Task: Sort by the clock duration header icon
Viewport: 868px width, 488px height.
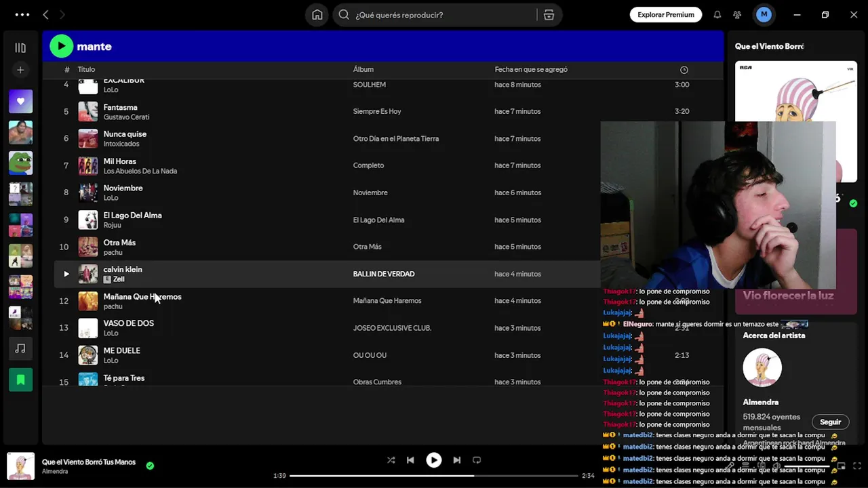Action: (684, 70)
